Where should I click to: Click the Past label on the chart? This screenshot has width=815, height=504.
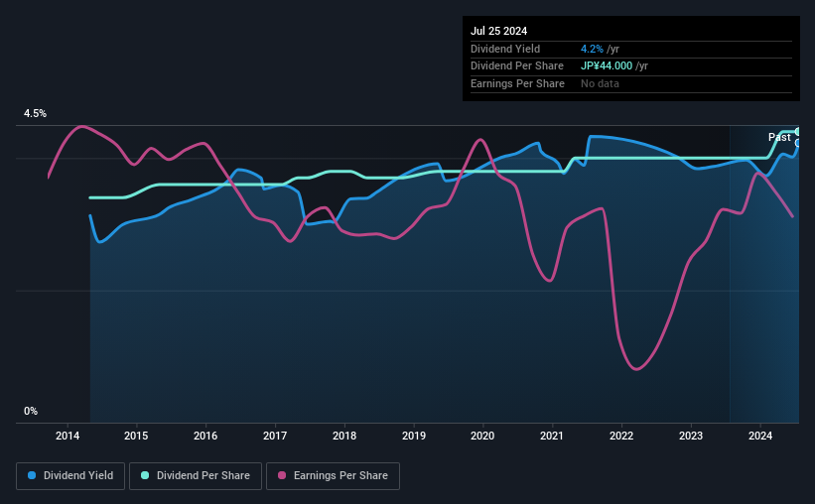pos(779,137)
